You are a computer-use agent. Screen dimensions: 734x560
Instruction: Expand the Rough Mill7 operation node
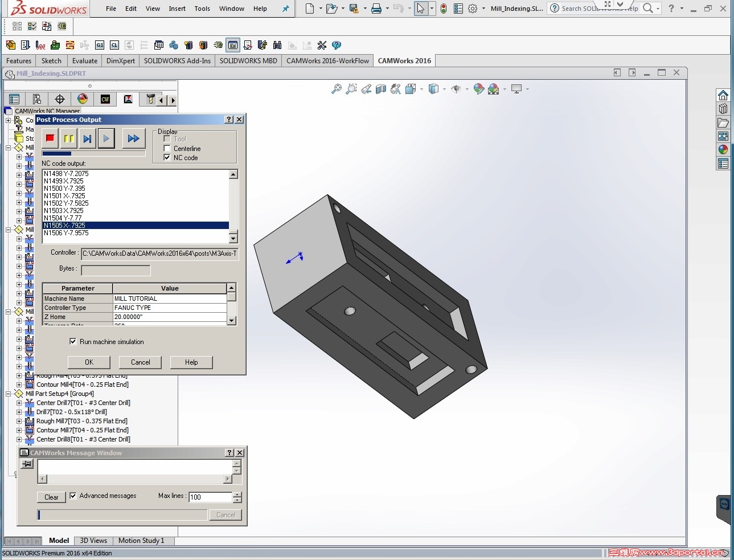pos(19,421)
